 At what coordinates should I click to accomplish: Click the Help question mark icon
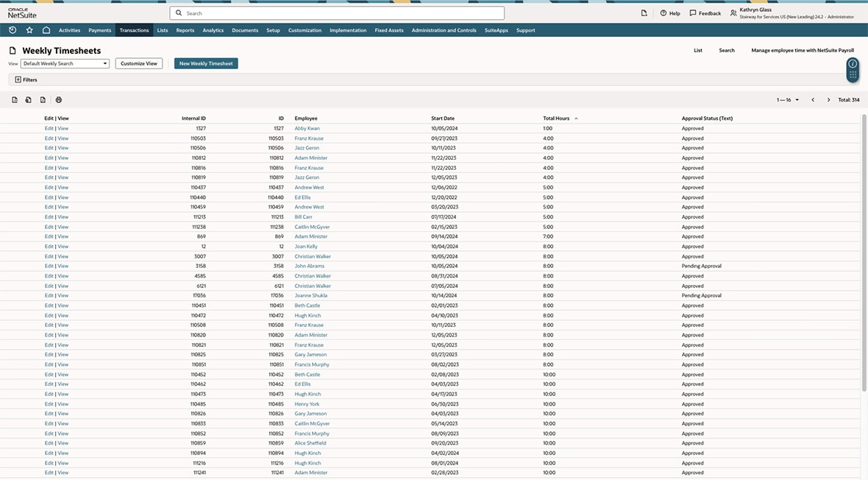pos(664,13)
